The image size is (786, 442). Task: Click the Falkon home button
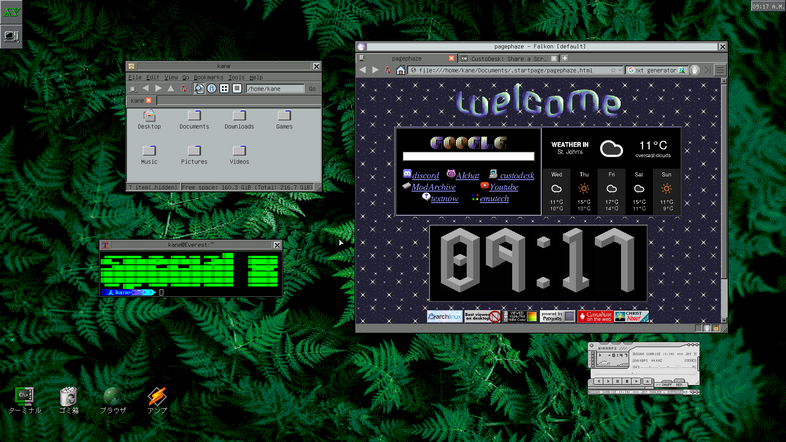(x=400, y=70)
